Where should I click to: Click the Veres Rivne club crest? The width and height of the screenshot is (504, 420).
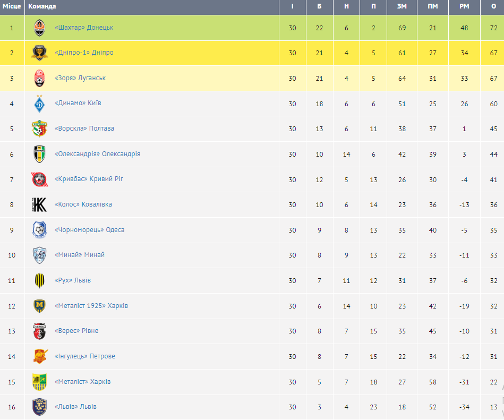click(x=40, y=331)
